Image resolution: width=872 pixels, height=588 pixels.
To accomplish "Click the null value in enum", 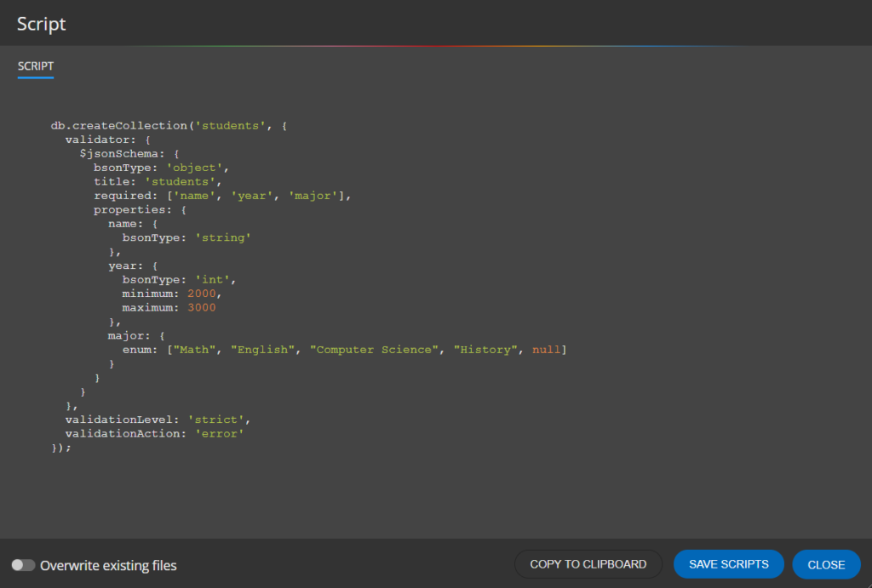I will [546, 350].
